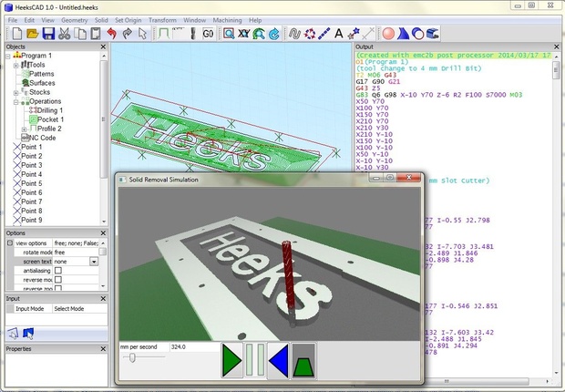Activate the select mode arrow tool
This screenshot has height=392, width=565.
point(143,34)
